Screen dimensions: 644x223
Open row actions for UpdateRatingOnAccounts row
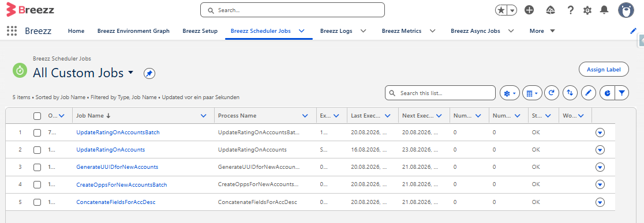click(600, 150)
